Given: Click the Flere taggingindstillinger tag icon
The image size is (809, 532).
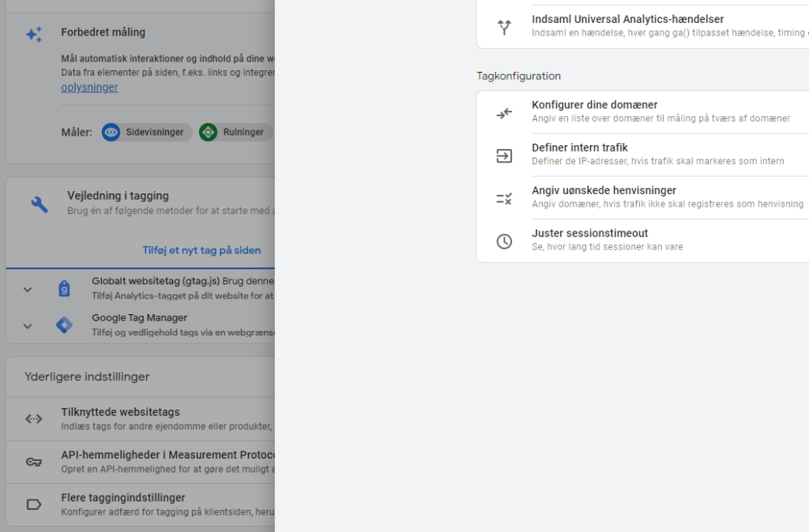Looking at the screenshot, I should [x=34, y=504].
